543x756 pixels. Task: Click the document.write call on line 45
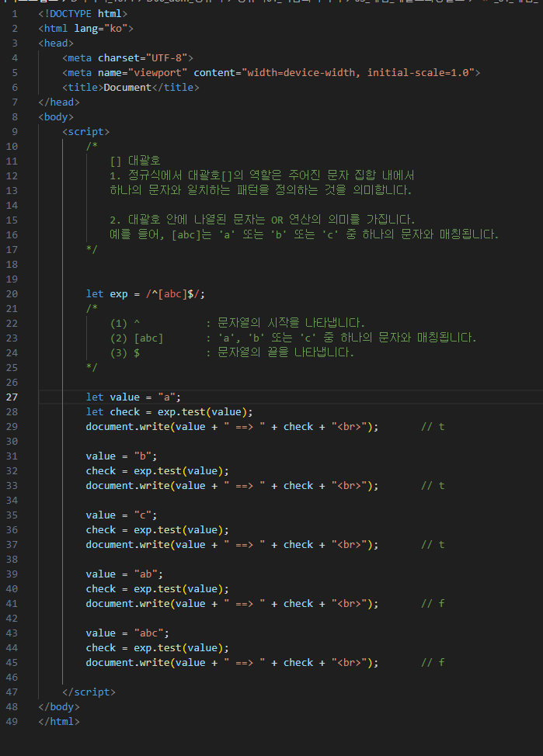pos(232,662)
